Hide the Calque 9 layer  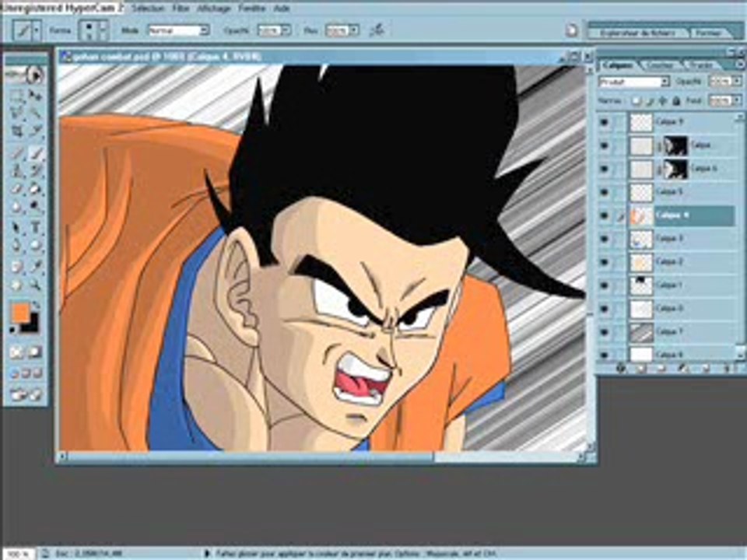click(604, 122)
